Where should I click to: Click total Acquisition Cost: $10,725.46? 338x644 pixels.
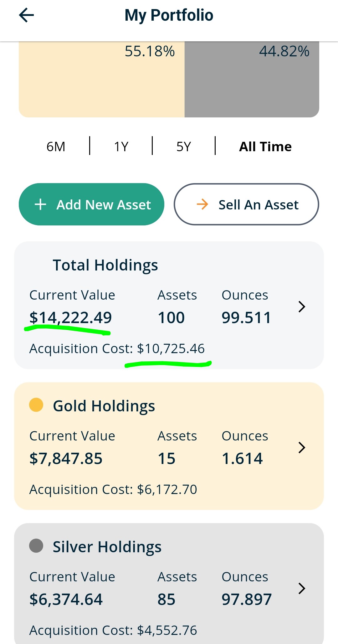(117, 348)
